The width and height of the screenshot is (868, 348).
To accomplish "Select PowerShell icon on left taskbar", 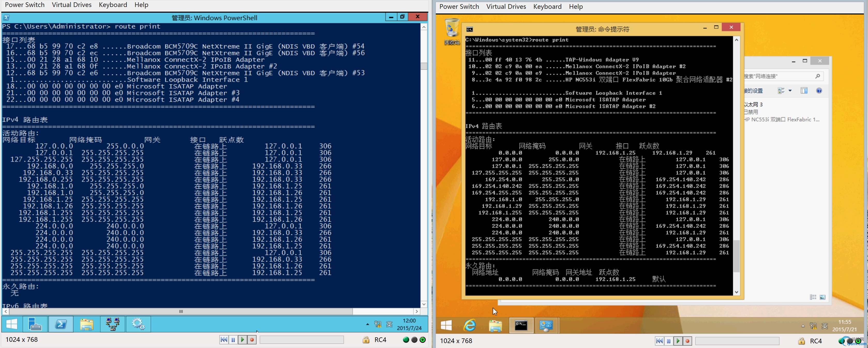I will [x=61, y=324].
